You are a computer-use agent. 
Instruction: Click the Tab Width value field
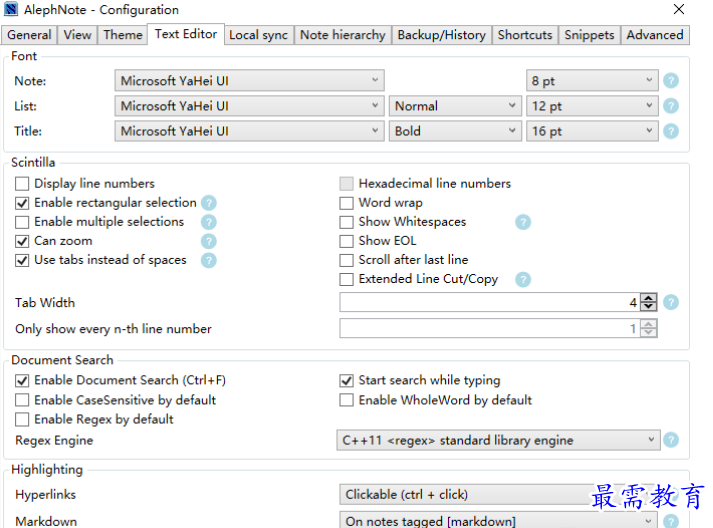tap(490, 302)
